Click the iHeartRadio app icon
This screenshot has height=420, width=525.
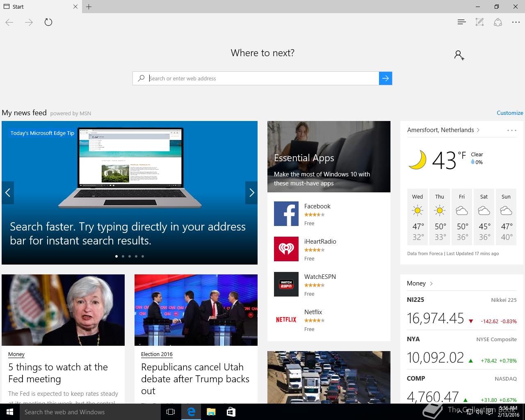tap(286, 249)
